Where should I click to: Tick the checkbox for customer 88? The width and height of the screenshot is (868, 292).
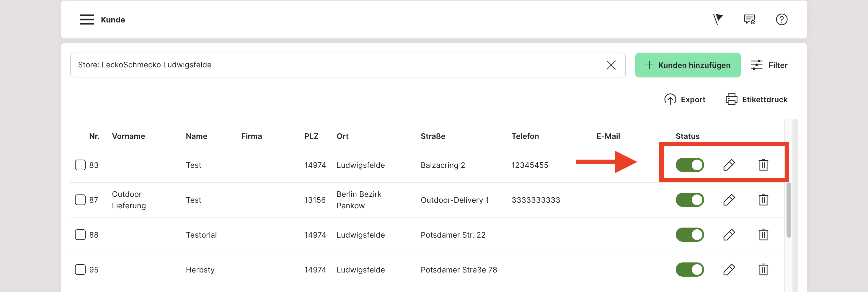click(x=80, y=235)
